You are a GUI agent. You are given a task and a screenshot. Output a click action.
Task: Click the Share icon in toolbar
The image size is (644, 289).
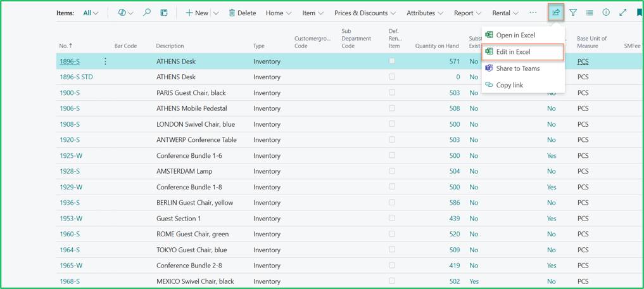coord(556,12)
